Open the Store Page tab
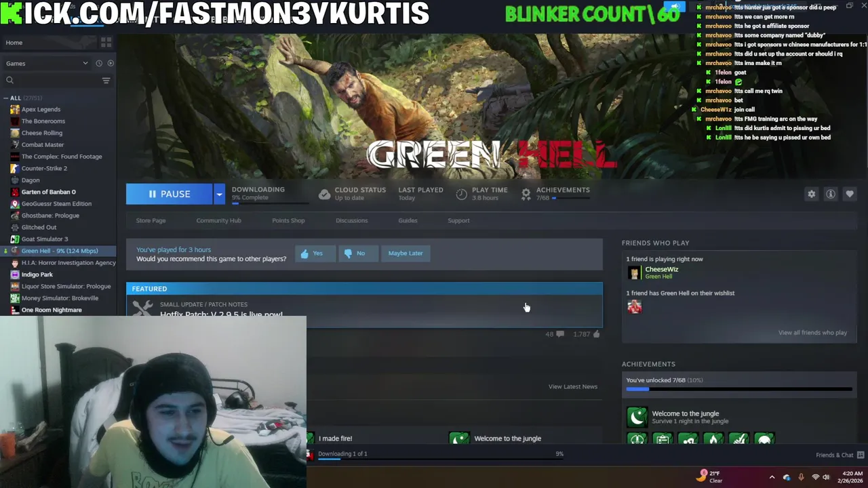 [151, 220]
